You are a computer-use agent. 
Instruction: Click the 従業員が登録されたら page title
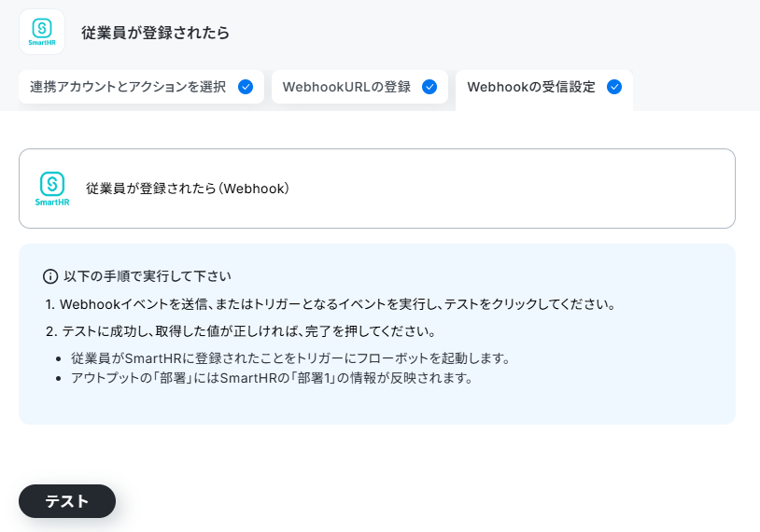coord(155,33)
